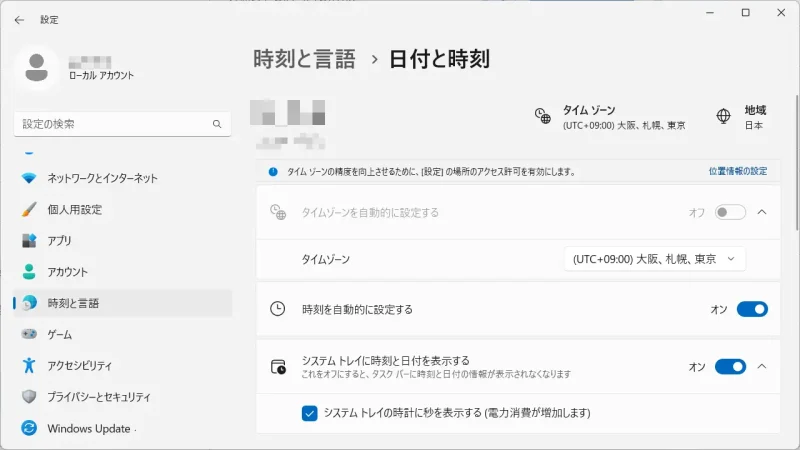Click the アクセシビリティ figure icon
Viewport: 800px width, 450px height.
click(29, 365)
